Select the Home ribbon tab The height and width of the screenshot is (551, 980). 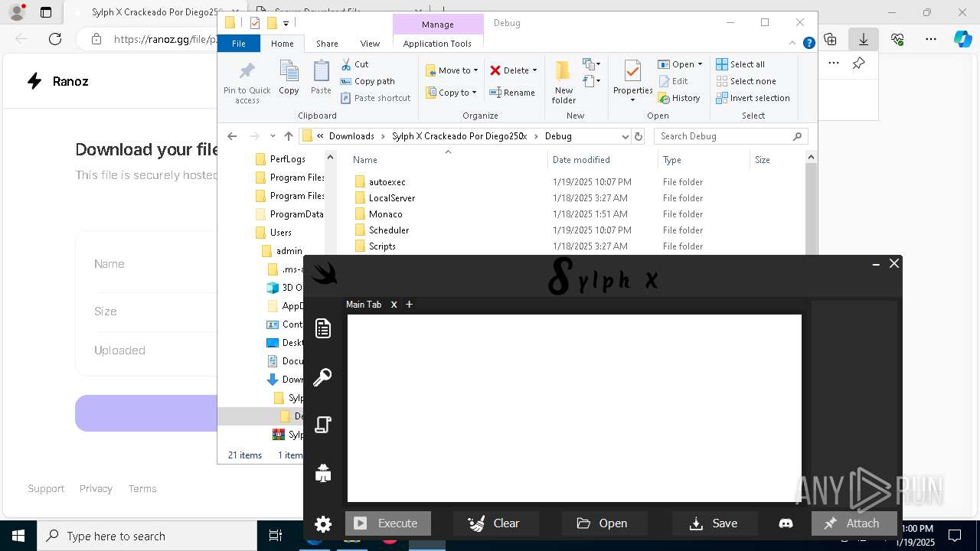pyautogui.click(x=283, y=44)
